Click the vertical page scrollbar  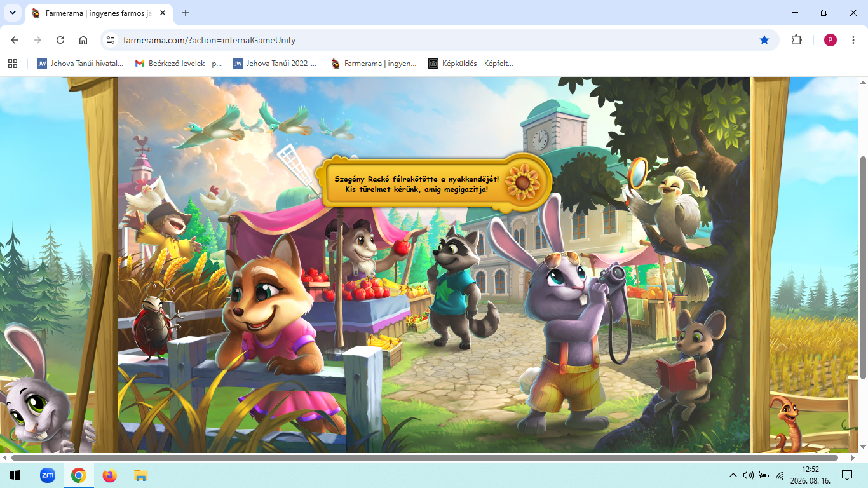(863, 267)
